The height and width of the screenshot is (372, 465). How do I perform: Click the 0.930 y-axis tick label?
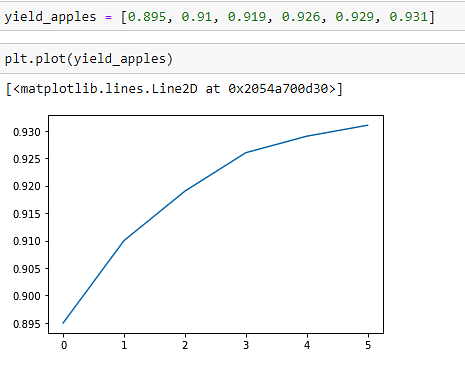click(x=27, y=132)
